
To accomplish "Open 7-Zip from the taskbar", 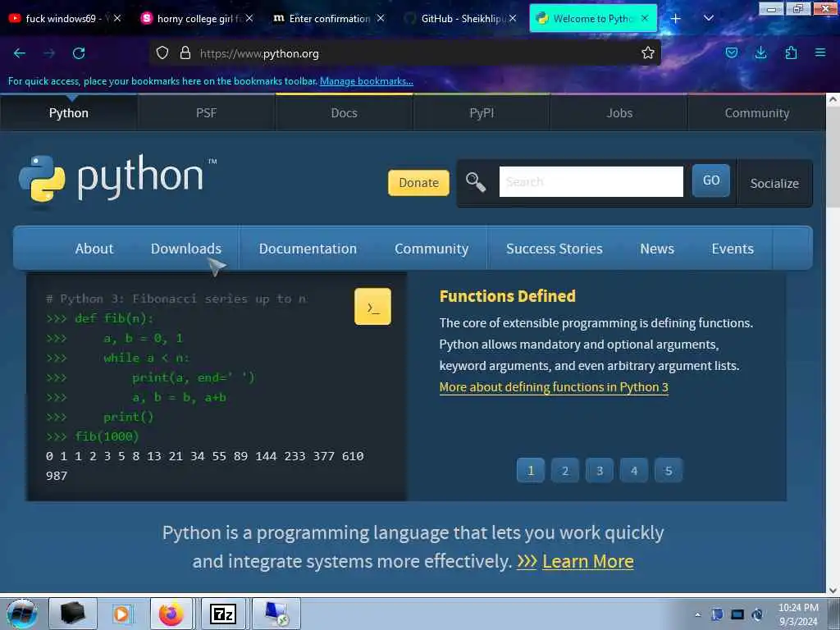I will pyautogui.click(x=223, y=614).
